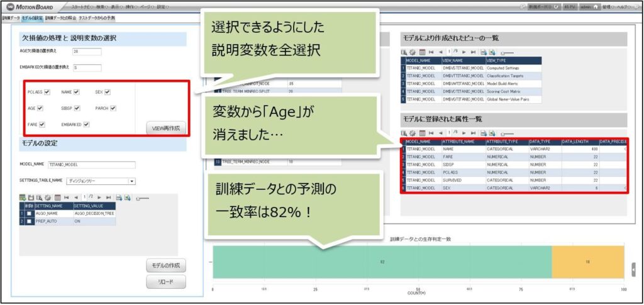Click the MotionBoard logo icon
The image size is (644, 305).
tap(10, 6)
